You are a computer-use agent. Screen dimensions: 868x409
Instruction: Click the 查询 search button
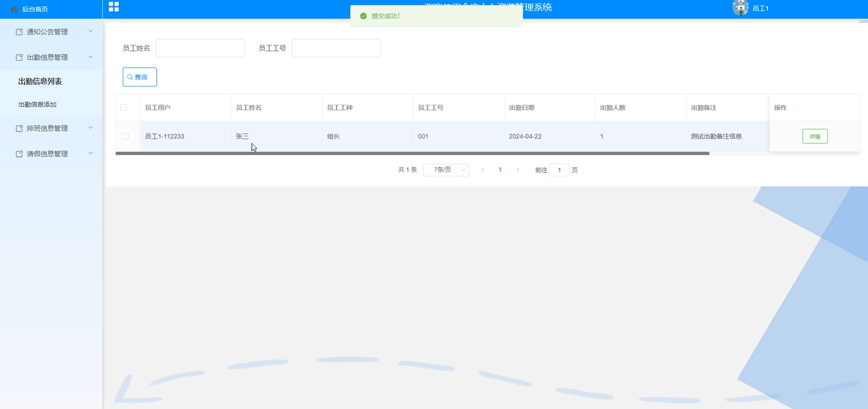click(140, 77)
